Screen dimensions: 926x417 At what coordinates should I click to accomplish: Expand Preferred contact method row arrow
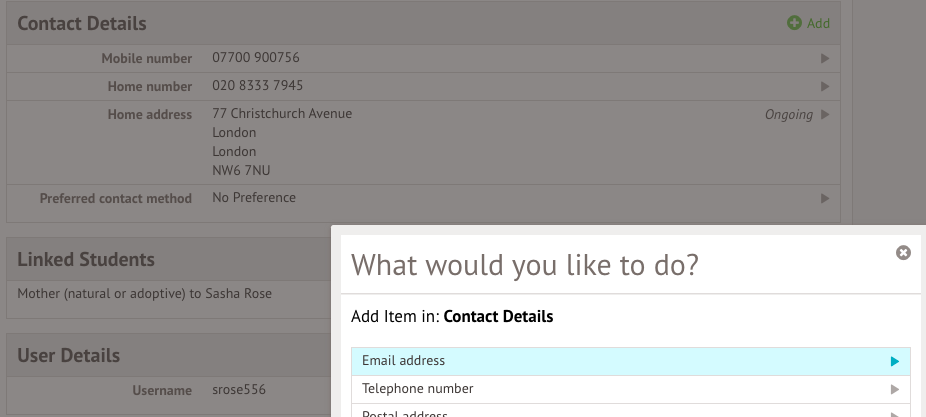(x=825, y=199)
